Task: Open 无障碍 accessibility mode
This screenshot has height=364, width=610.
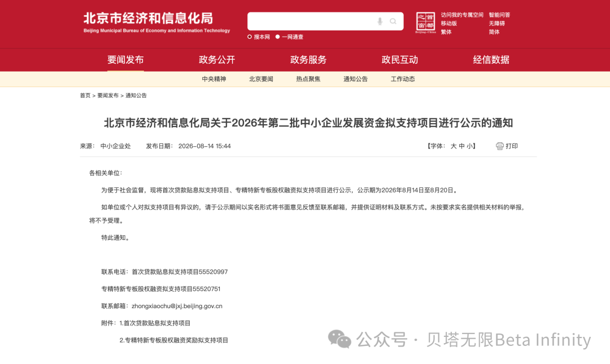Action: pos(497,23)
